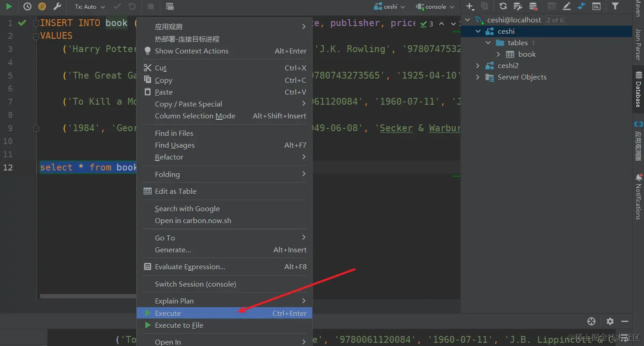Select Server Objects in database tree

[522, 77]
